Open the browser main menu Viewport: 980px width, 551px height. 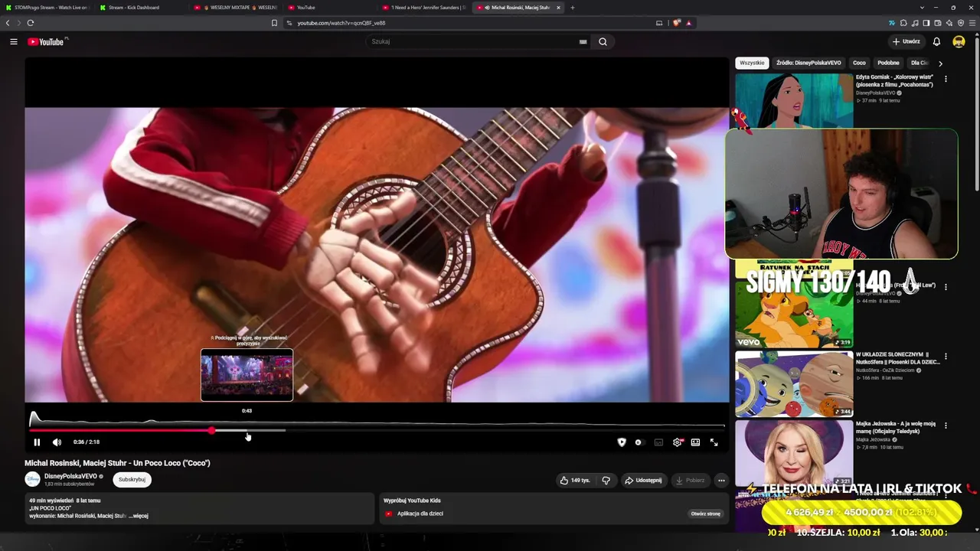972,23
